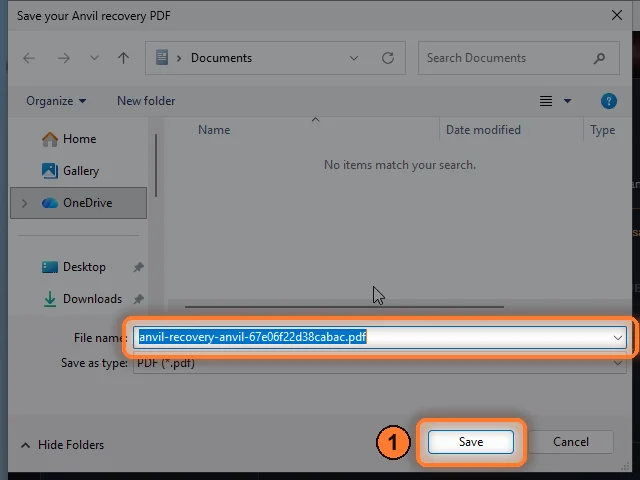Open the Organize menu
640x480 pixels.
tap(56, 101)
